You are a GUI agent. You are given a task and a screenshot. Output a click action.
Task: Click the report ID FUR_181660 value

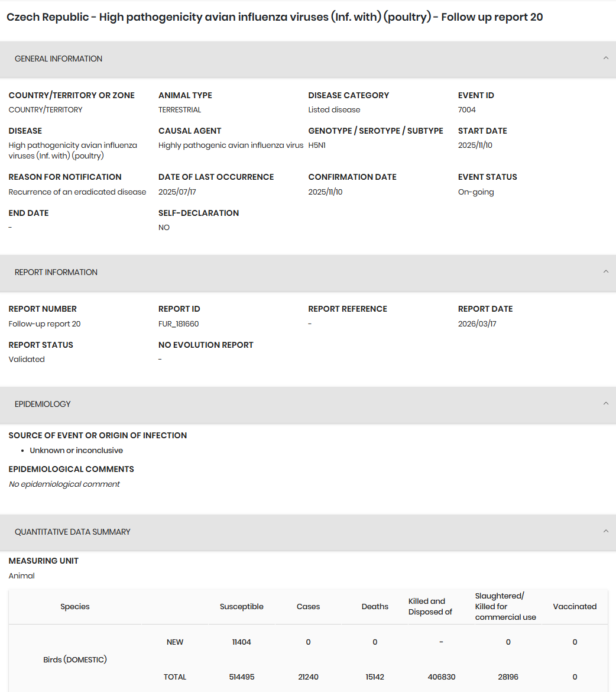pos(179,324)
